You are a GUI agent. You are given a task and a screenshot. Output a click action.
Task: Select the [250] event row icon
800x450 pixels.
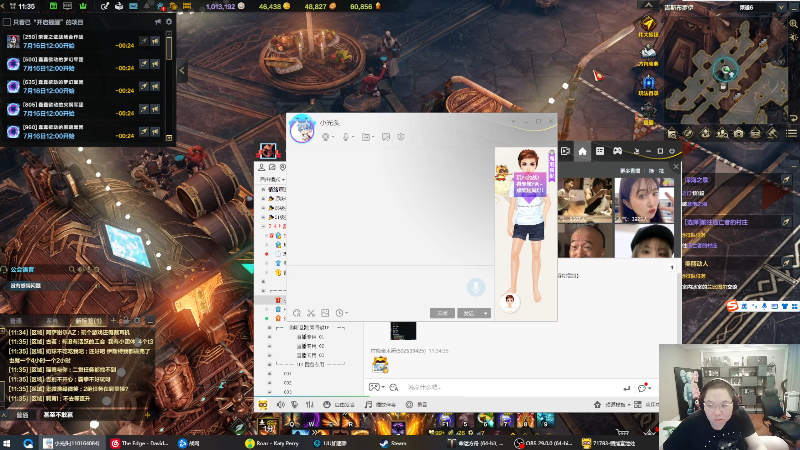(x=13, y=41)
